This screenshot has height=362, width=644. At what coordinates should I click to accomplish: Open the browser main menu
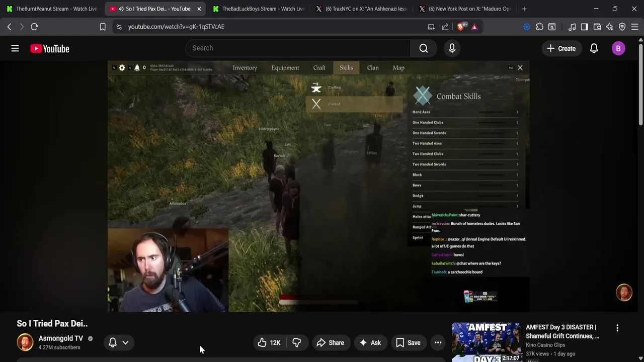click(635, 27)
